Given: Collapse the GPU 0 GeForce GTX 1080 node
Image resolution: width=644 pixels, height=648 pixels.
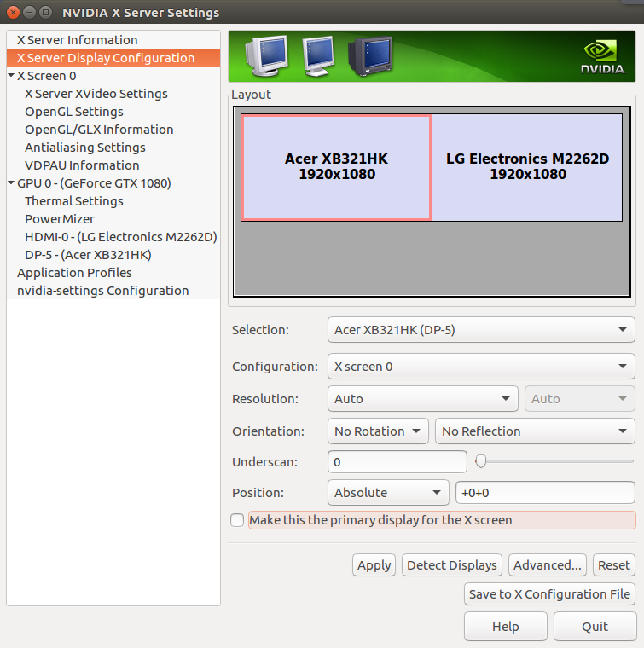Looking at the screenshot, I should coord(11,182).
